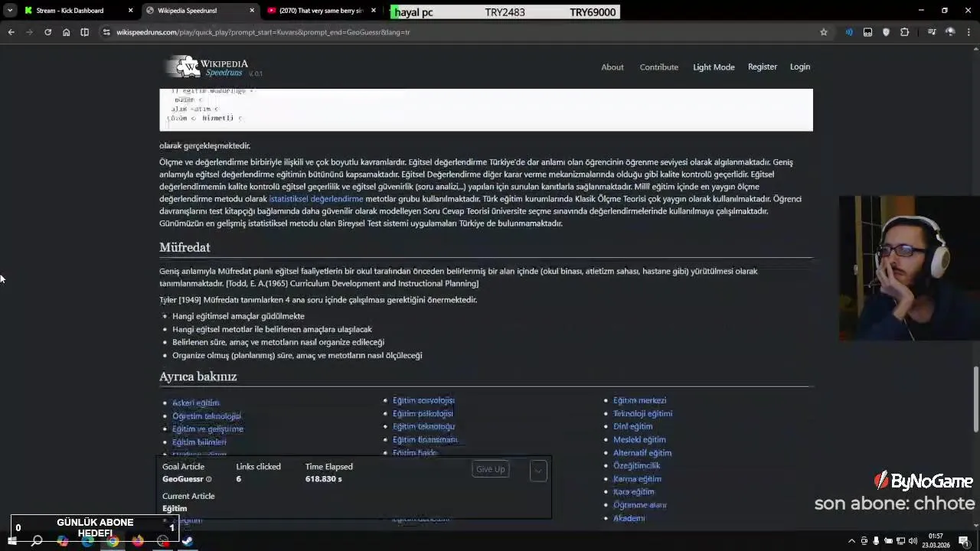Open the Eğitim psikolojisi link

click(423, 414)
